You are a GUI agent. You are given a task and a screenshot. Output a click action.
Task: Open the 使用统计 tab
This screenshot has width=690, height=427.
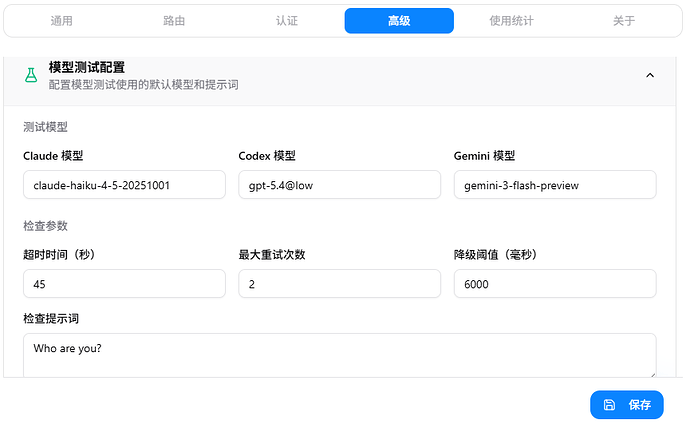click(511, 21)
